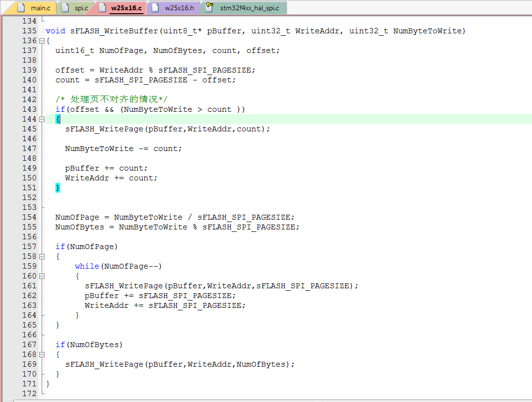Click the w25x16.h file icon

(155, 8)
